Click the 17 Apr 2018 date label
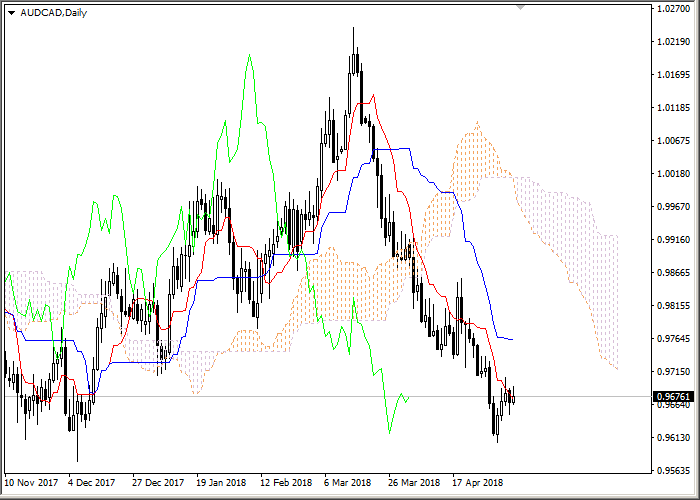 pyautogui.click(x=476, y=482)
